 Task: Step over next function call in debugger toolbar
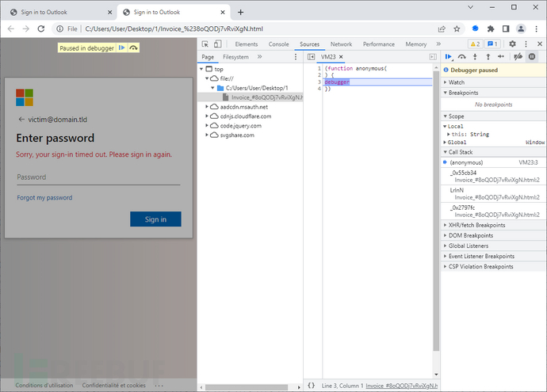click(x=462, y=57)
